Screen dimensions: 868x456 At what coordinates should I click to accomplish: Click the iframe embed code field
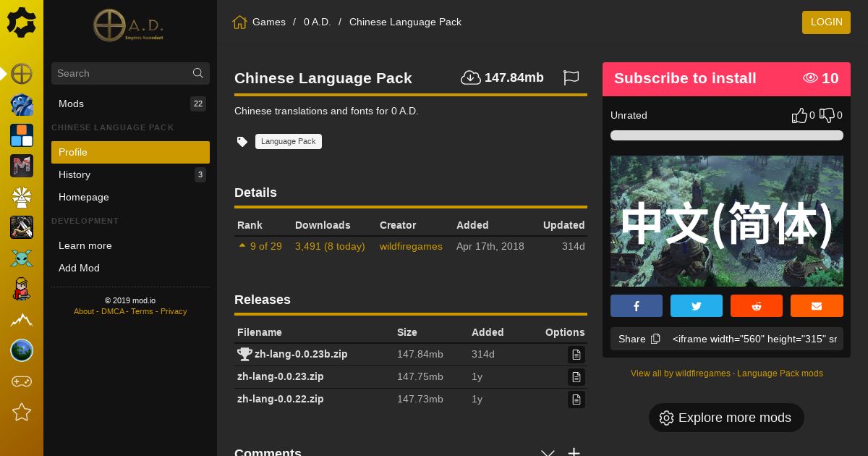pos(754,339)
